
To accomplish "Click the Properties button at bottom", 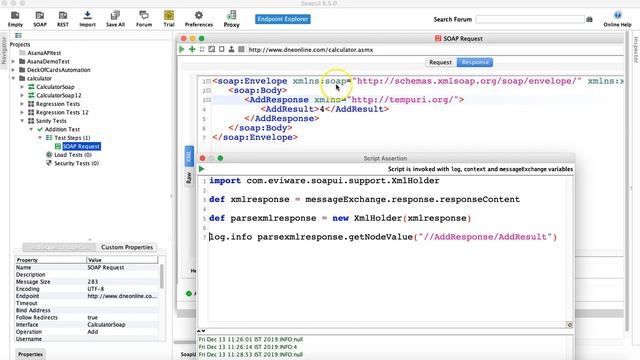I will [30, 354].
